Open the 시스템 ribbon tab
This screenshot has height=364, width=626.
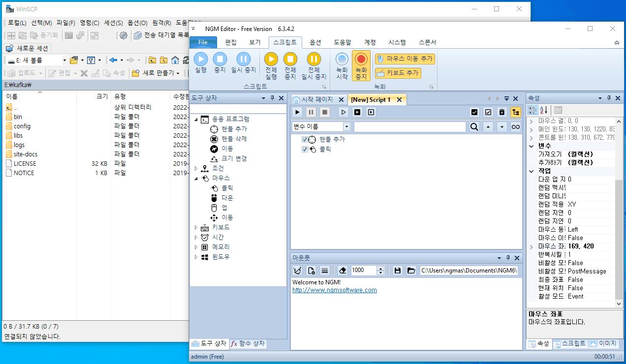tap(397, 42)
